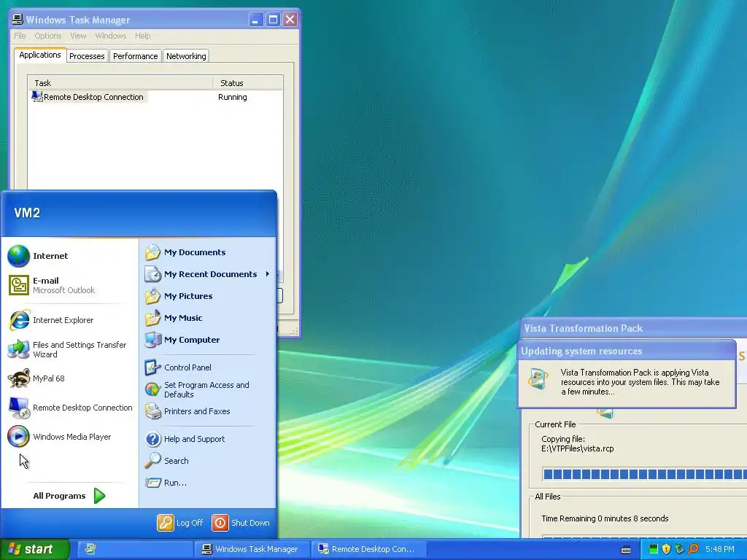Open My Computer

pos(182,340)
